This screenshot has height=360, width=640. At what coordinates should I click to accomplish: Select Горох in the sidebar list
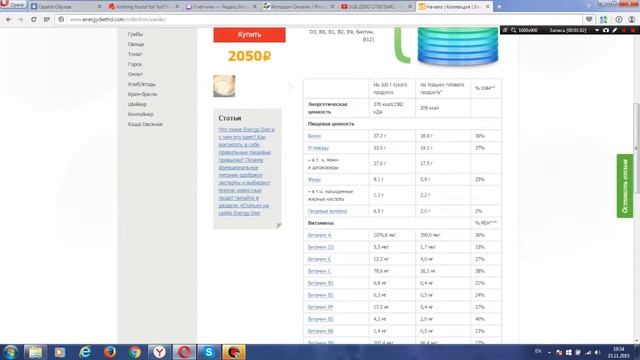pos(135,64)
